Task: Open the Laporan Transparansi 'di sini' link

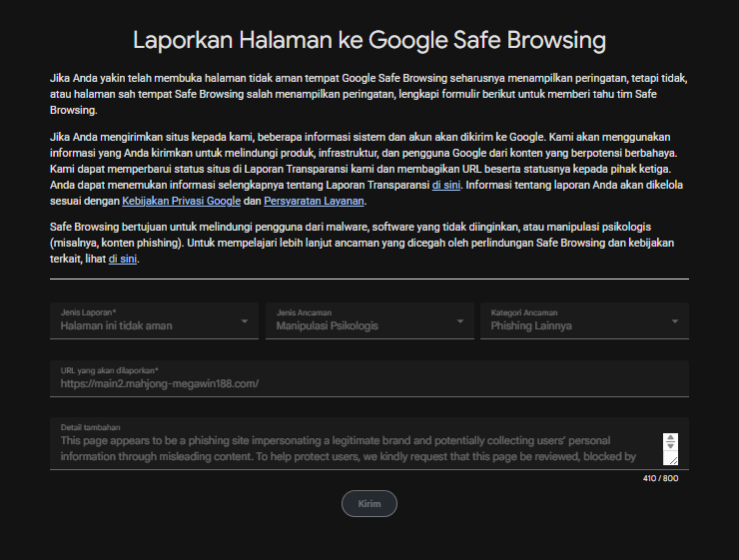Action: tap(445, 185)
